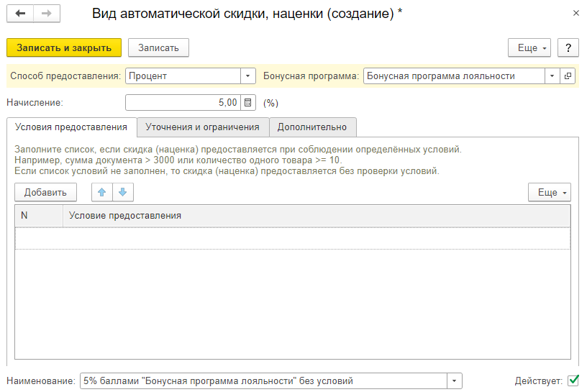Screen dimensions: 587x392
Task: Go back with the left arrow
Action: 20,14
